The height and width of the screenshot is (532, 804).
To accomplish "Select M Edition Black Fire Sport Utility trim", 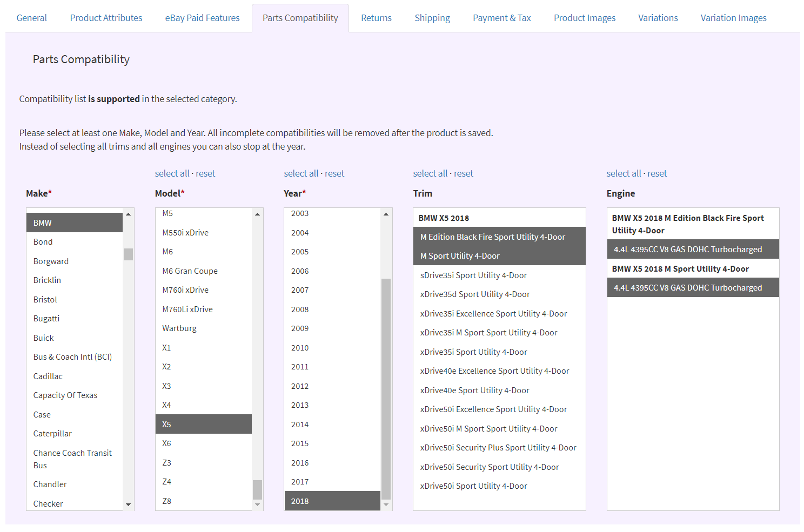I will tap(499, 237).
